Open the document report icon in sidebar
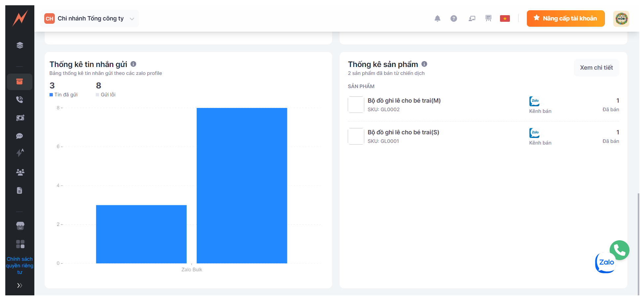 coord(20,190)
